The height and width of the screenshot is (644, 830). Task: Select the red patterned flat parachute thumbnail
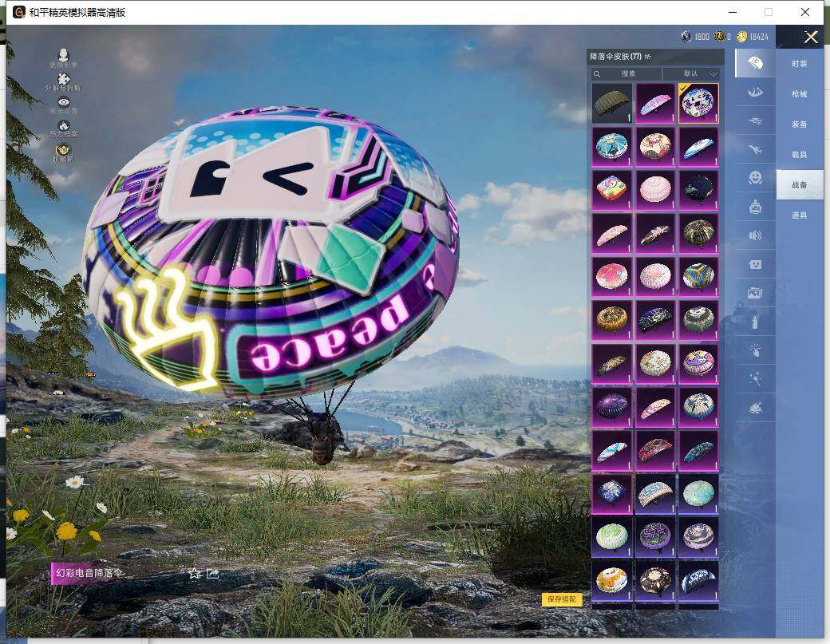coord(654,450)
